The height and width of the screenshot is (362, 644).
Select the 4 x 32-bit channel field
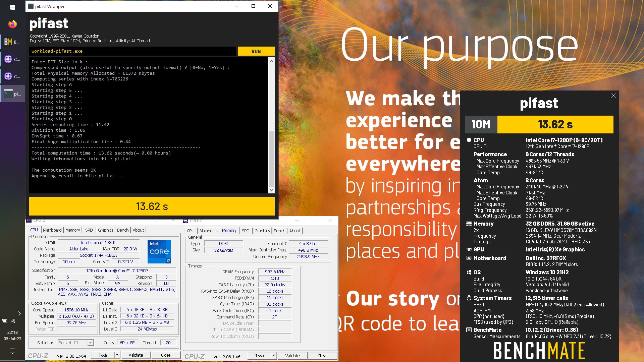click(x=308, y=243)
